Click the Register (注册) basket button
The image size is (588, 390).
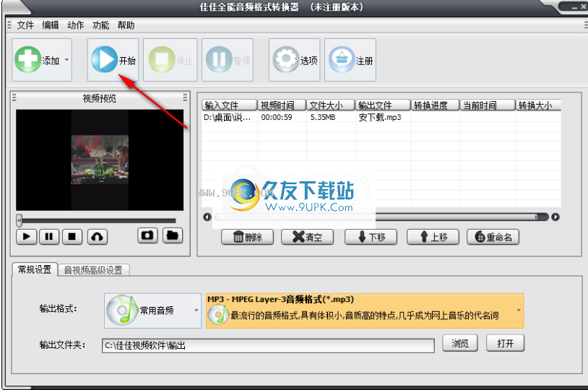tap(350, 60)
